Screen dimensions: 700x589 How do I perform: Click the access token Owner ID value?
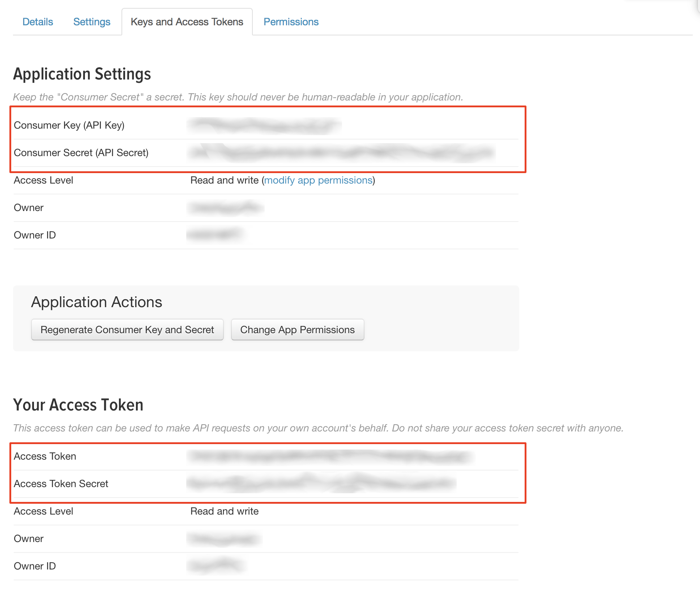(x=216, y=566)
